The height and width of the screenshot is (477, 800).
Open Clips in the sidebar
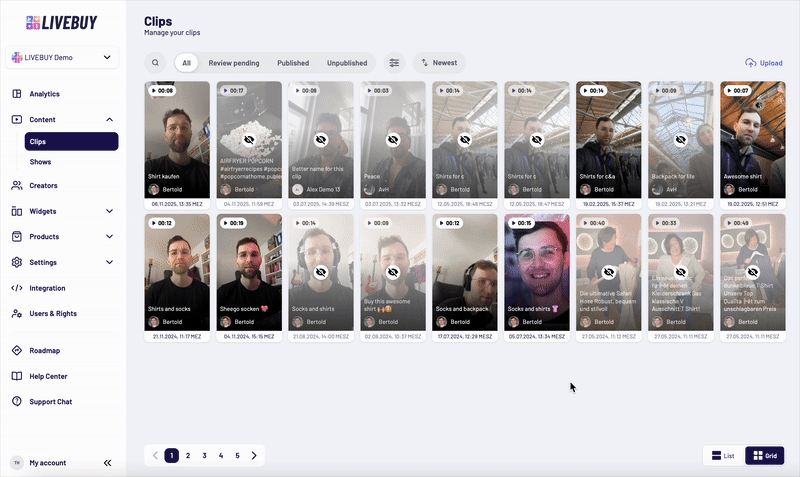coord(71,141)
